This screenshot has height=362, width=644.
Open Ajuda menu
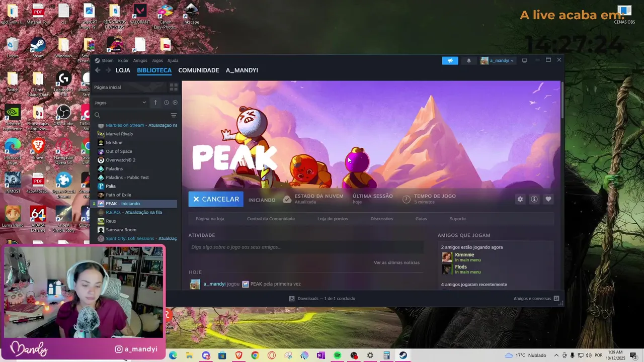tap(173, 60)
